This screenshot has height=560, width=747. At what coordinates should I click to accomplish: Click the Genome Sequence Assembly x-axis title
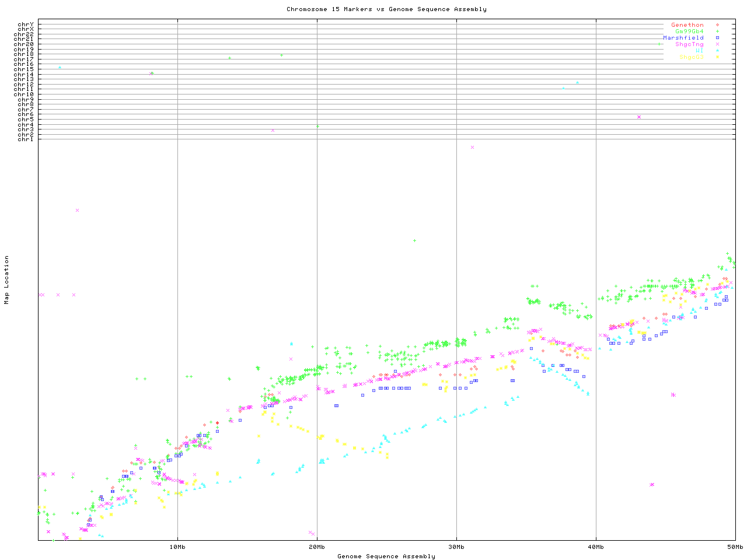pyautogui.click(x=386, y=556)
